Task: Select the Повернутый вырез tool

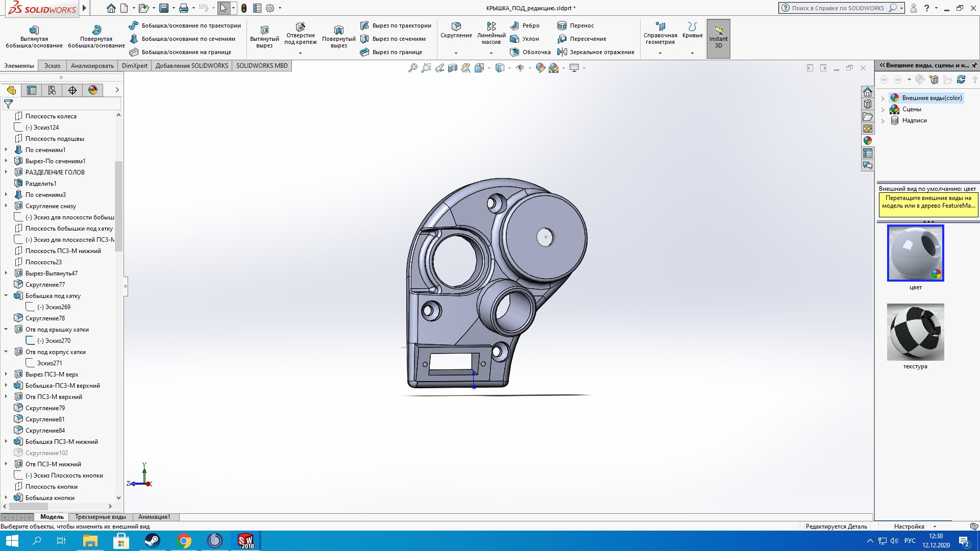Action: pos(339,37)
